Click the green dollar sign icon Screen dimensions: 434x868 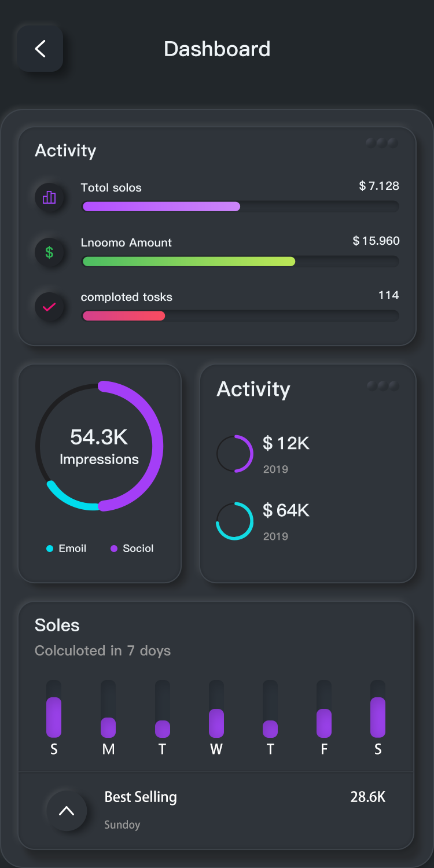49,252
